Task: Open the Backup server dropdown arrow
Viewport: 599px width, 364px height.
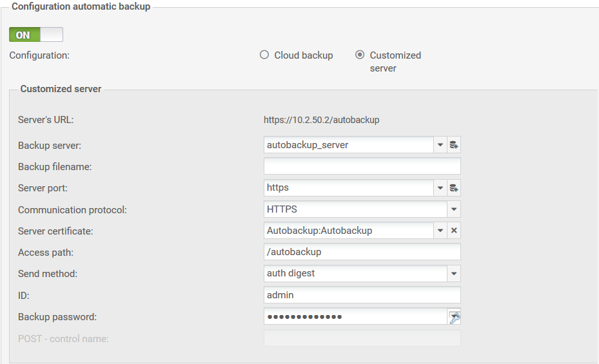Action: pos(440,145)
